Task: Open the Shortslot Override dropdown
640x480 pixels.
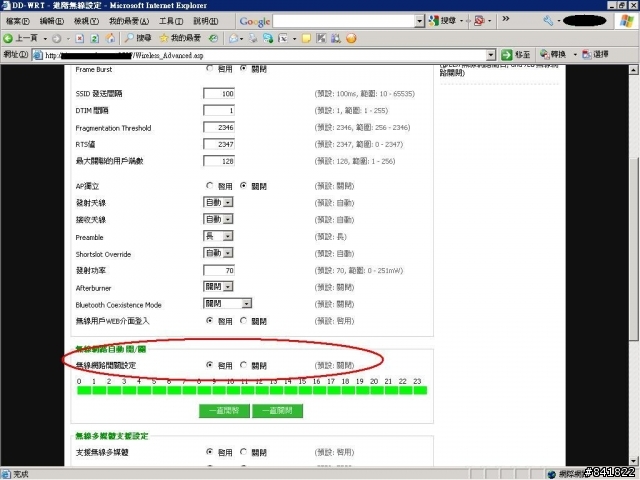Action: tap(218, 253)
